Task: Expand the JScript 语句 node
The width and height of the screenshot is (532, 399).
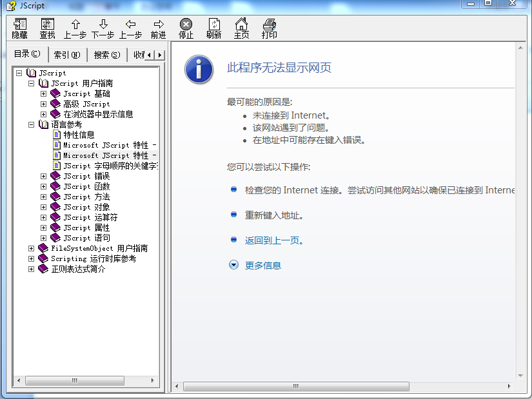Action: pyautogui.click(x=43, y=238)
